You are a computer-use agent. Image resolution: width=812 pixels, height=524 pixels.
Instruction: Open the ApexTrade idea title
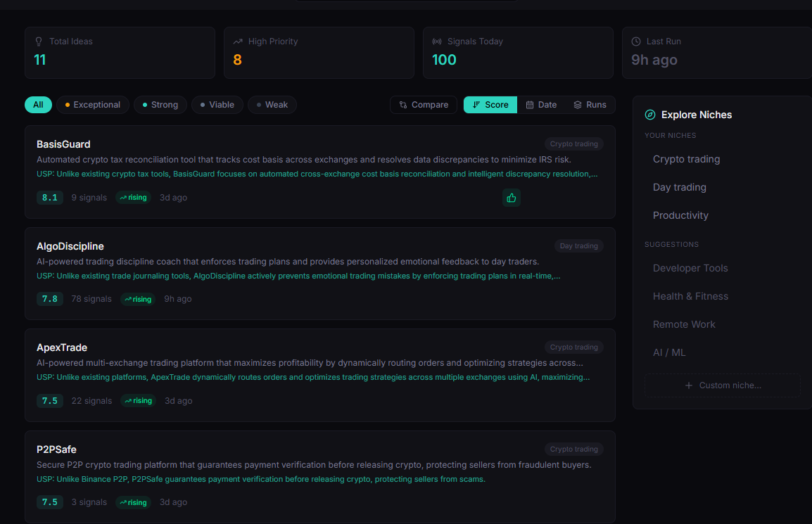point(62,347)
